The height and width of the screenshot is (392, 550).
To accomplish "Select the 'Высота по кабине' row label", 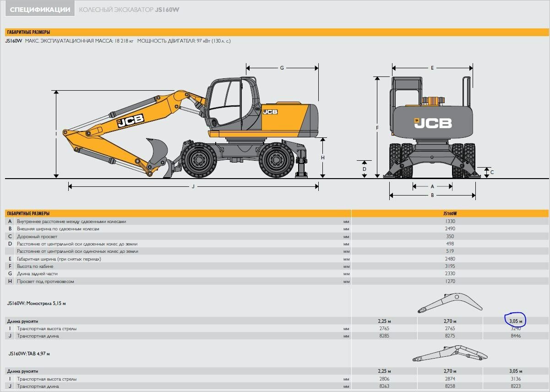I will click(35, 266).
